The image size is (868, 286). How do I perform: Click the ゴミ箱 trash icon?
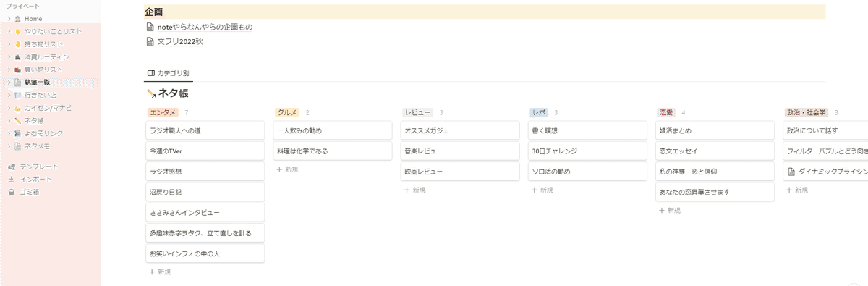click(12, 192)
